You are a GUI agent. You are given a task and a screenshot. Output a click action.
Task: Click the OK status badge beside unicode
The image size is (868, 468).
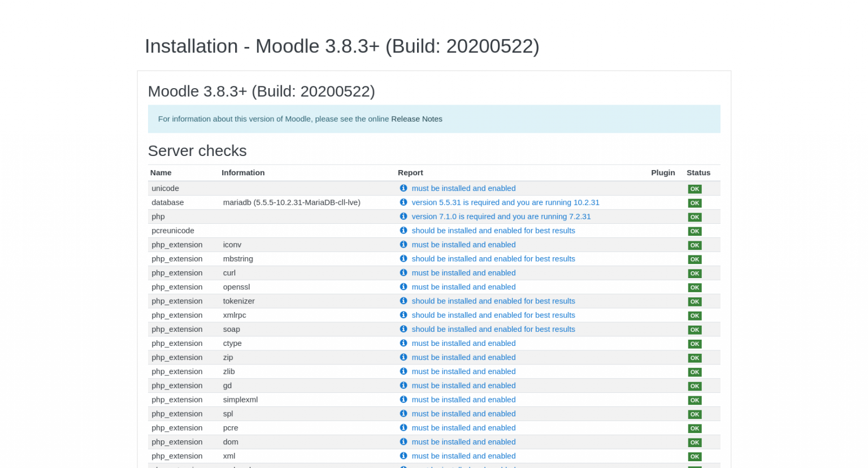pos(695,188)
